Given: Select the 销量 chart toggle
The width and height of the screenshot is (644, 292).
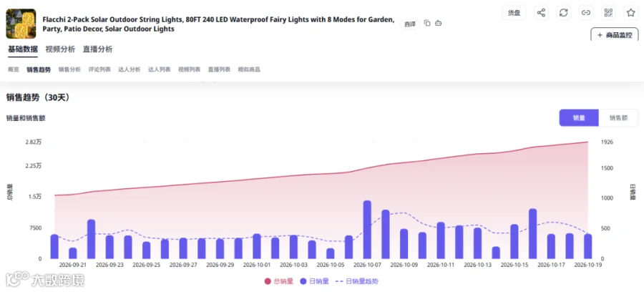Looking at the screenshot, I should click(579, 118).
